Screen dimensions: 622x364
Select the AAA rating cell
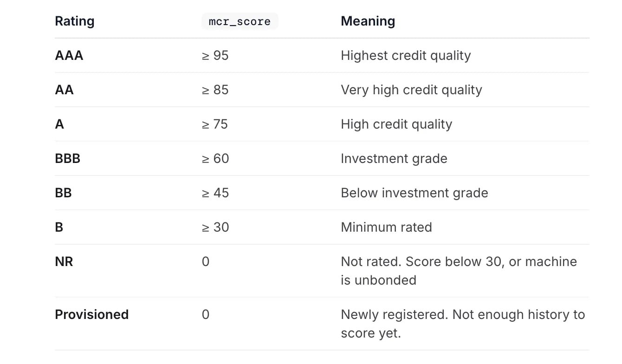[x=69, y=56]
